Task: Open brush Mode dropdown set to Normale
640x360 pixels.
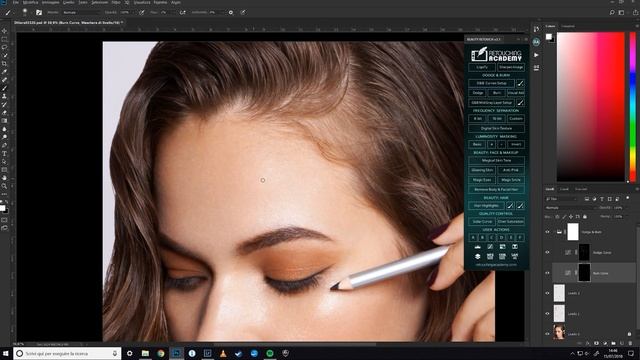Action: pos(80,13)
